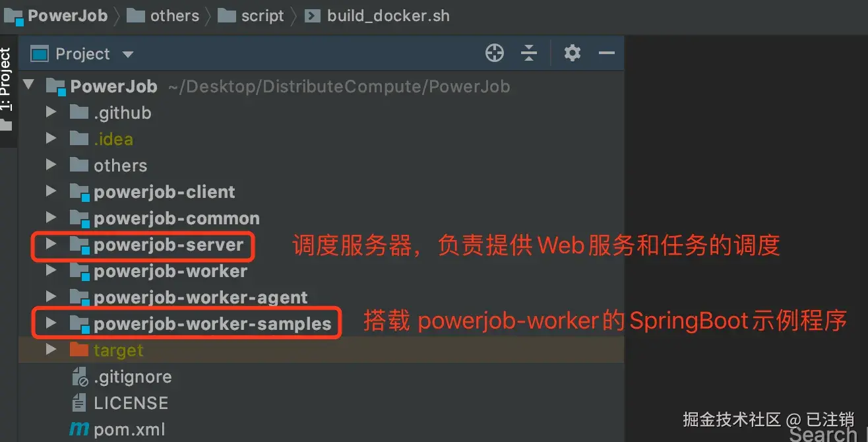Select powerjob-worker-samples module label

pos(212,324)
